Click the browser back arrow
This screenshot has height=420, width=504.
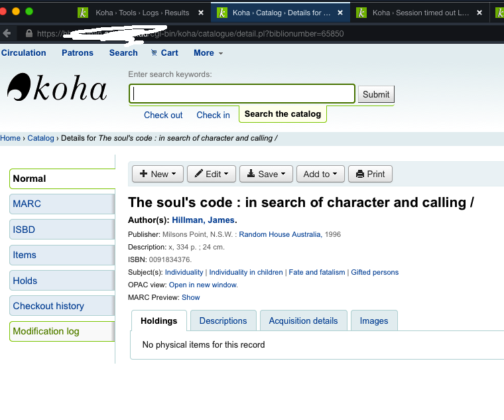pos(7,33)
